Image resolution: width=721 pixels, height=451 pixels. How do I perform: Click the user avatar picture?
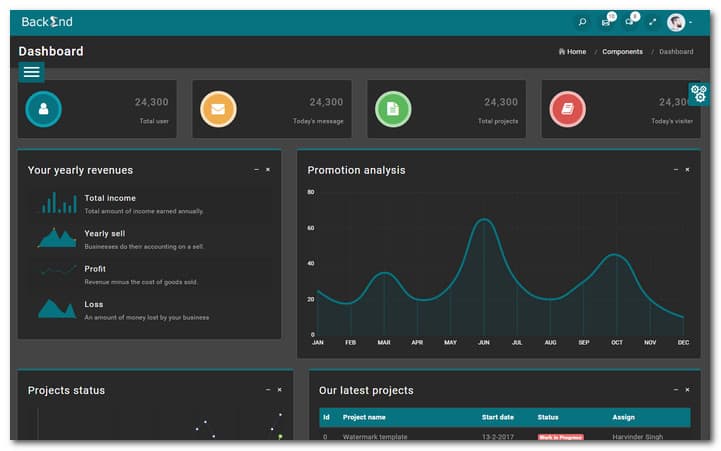pyautogui.click(x=676, y=22)
